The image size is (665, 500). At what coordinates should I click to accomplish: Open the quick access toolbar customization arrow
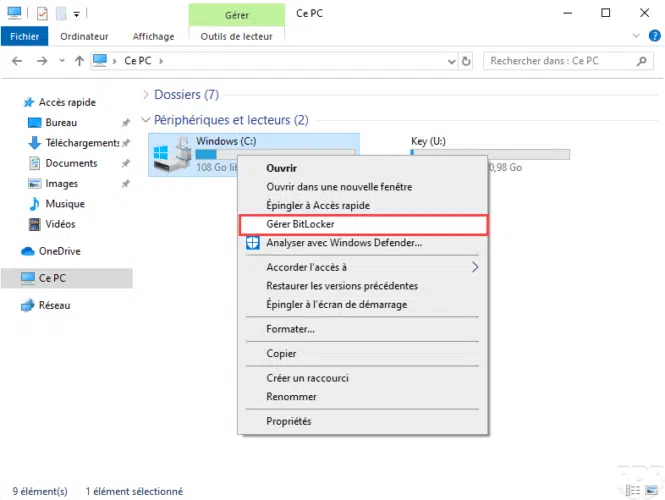pyautogui.click(x=76, y=14)
